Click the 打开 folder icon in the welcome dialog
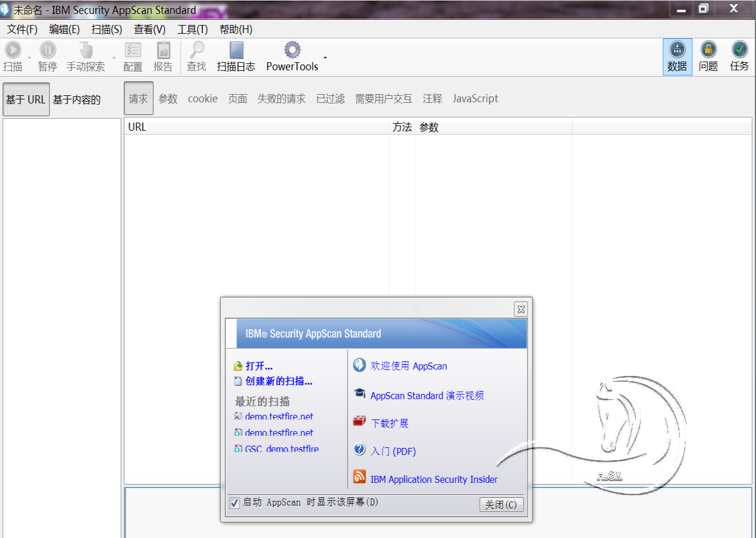Viewport: 756px width, 538px height. click(x=238, y=366)
